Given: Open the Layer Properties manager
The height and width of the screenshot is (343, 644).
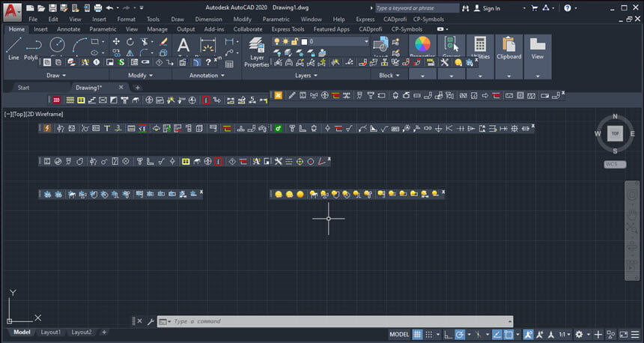Looking at the screenshot, I should click(257, 52).
